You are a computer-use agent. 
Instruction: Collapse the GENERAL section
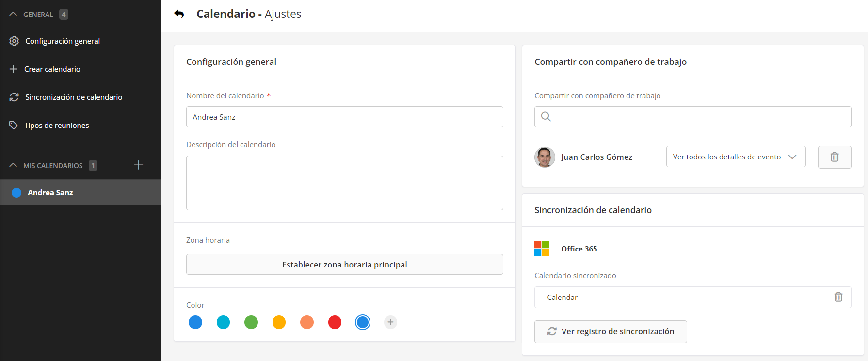click(x=13, y=15)
